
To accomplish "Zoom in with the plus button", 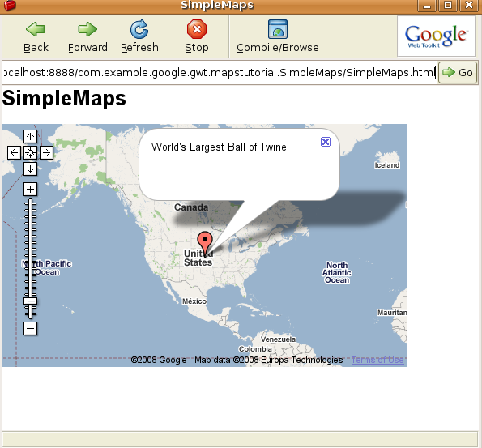I will point(30,189).
